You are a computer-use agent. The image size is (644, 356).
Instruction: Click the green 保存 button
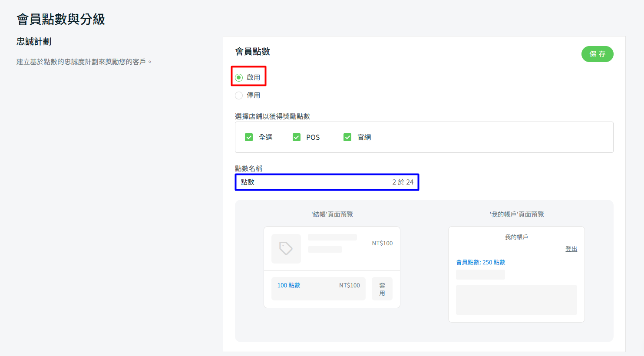click(x=597, y=54)
